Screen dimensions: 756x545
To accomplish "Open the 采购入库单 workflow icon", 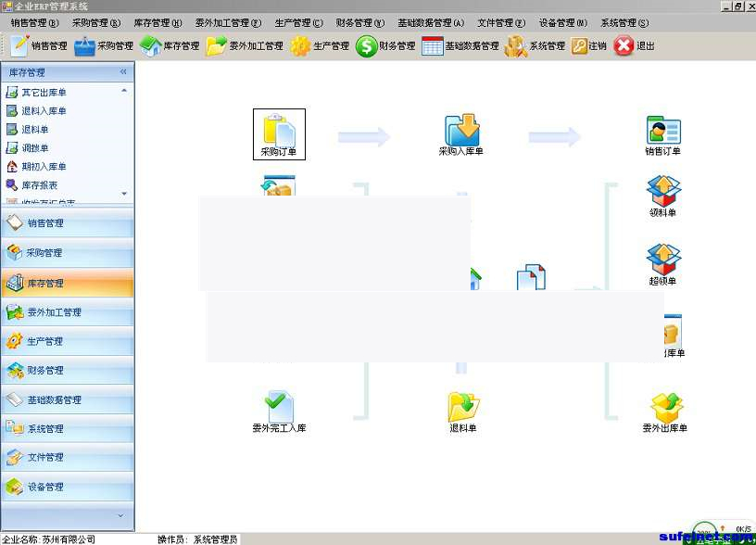I will (x=461, y=133).
